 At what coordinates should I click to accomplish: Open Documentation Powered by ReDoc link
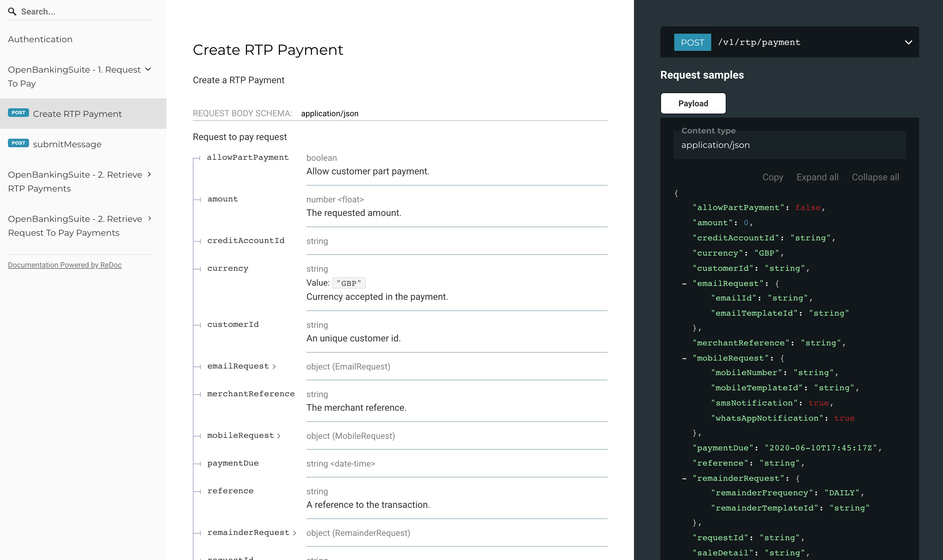[x=64, y=264]
